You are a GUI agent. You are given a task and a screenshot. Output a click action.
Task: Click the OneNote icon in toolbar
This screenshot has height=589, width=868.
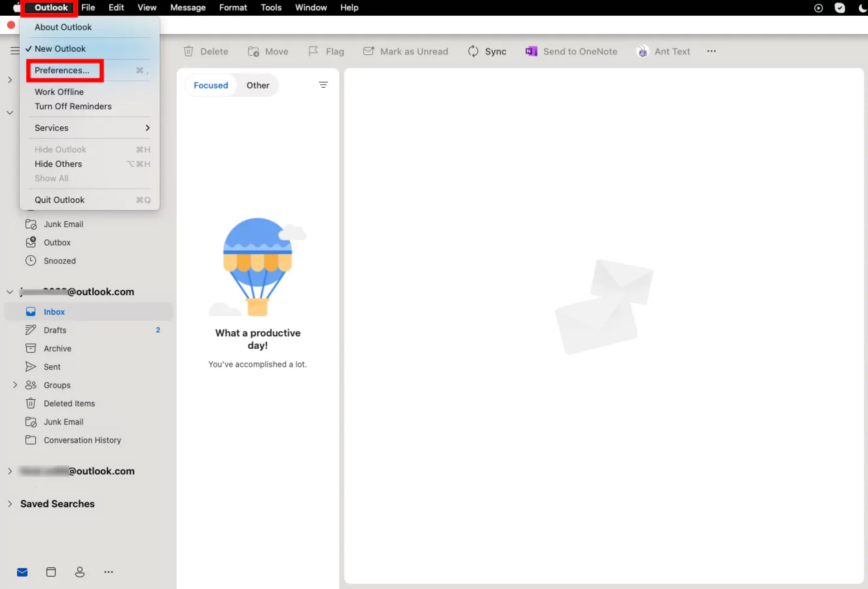pos(531,51)
